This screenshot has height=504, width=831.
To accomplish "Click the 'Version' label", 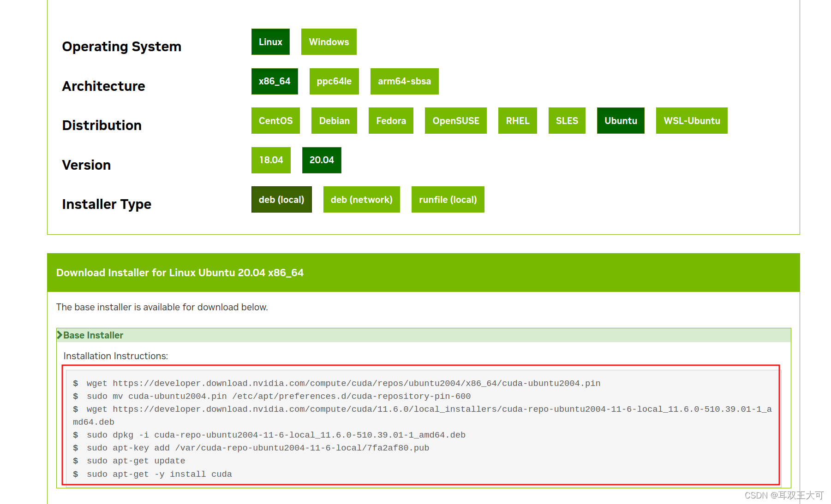I will click(86, 165).
